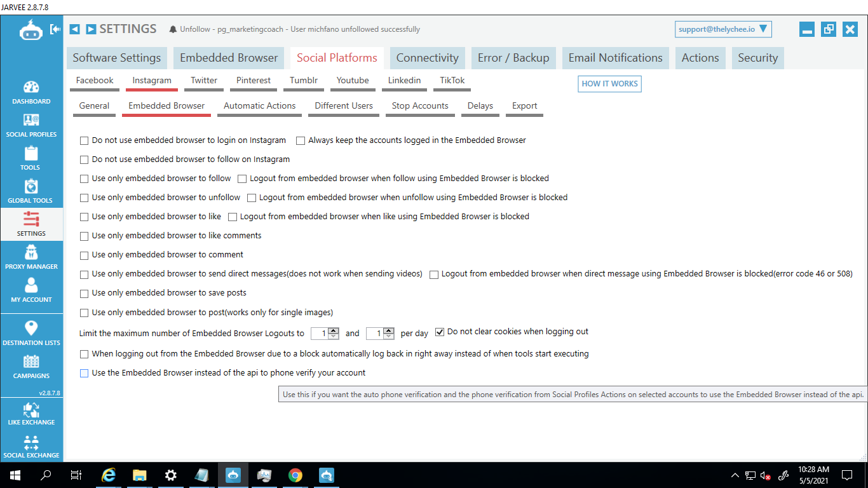This screenshot has height=488, width=868.
Task: Open Proxy Manager in sidebar
Action: (x=31, y=257)
